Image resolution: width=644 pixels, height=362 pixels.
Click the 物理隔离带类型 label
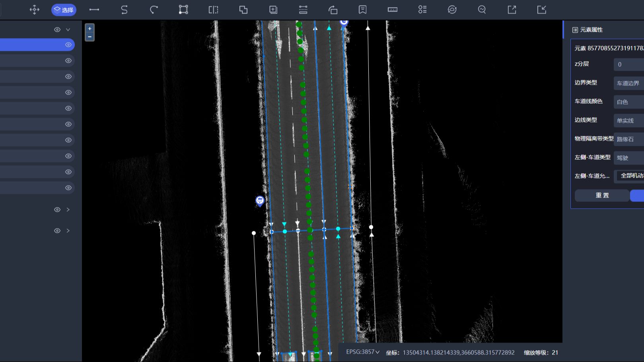point(594,139)
